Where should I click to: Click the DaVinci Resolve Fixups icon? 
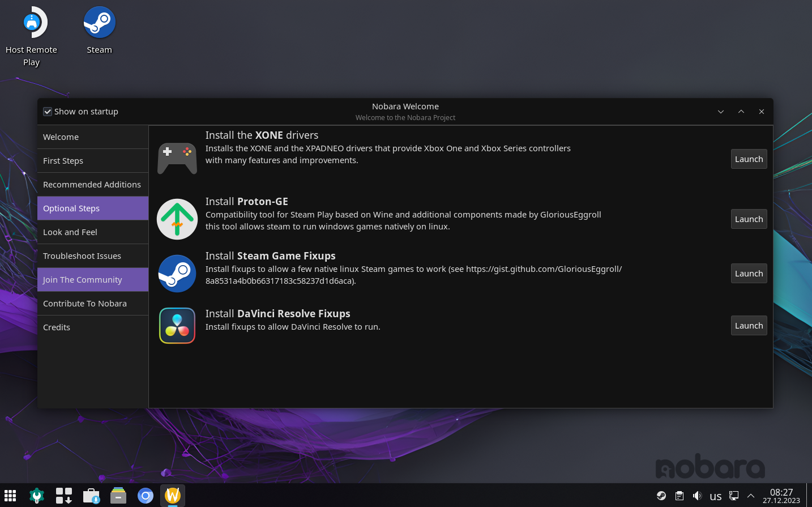click(x=177, y=326)
